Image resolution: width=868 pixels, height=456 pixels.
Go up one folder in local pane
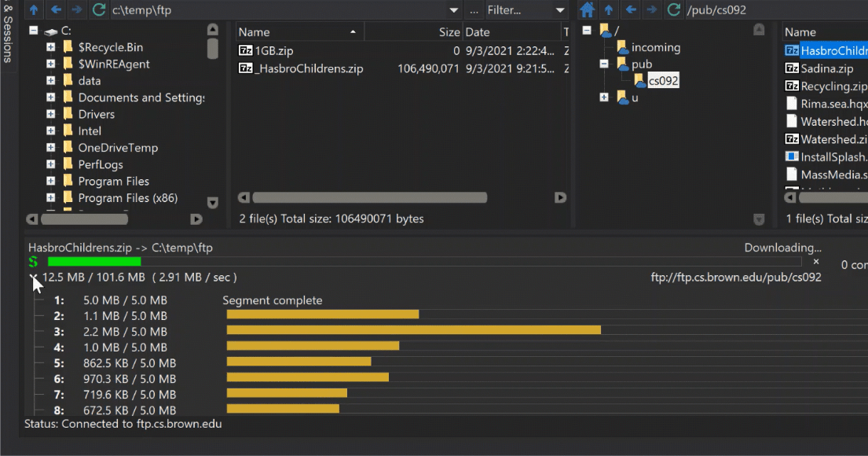pyautogui.click(x=34, y=9)
